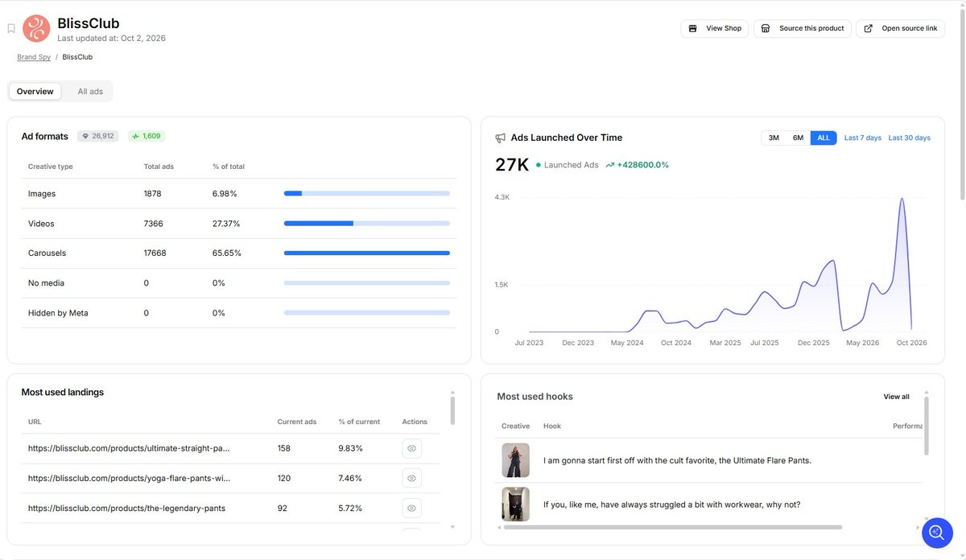
Task: Click the yoga-flare-pants-wi landing URL
Action: (x=129, y=478)
